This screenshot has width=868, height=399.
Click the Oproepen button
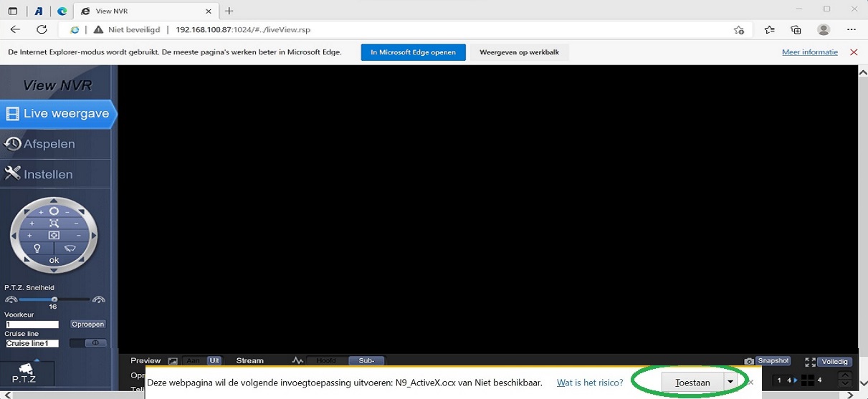pyautogui.click(x=88, y=325)
